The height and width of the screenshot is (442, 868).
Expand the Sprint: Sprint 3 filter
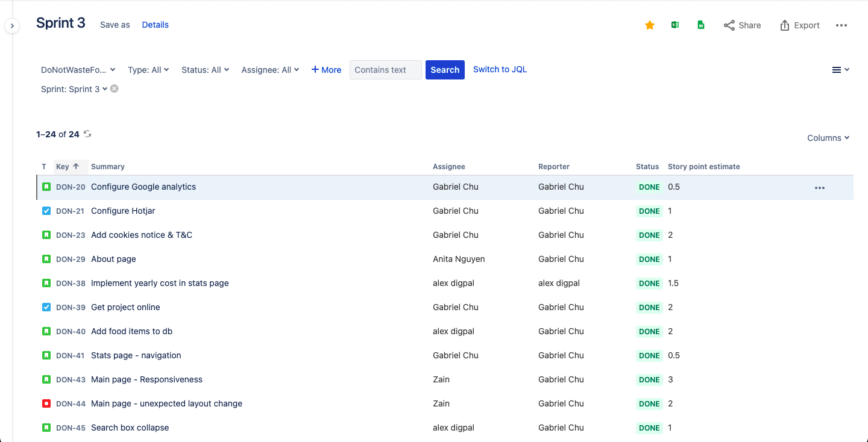(74, 89)
